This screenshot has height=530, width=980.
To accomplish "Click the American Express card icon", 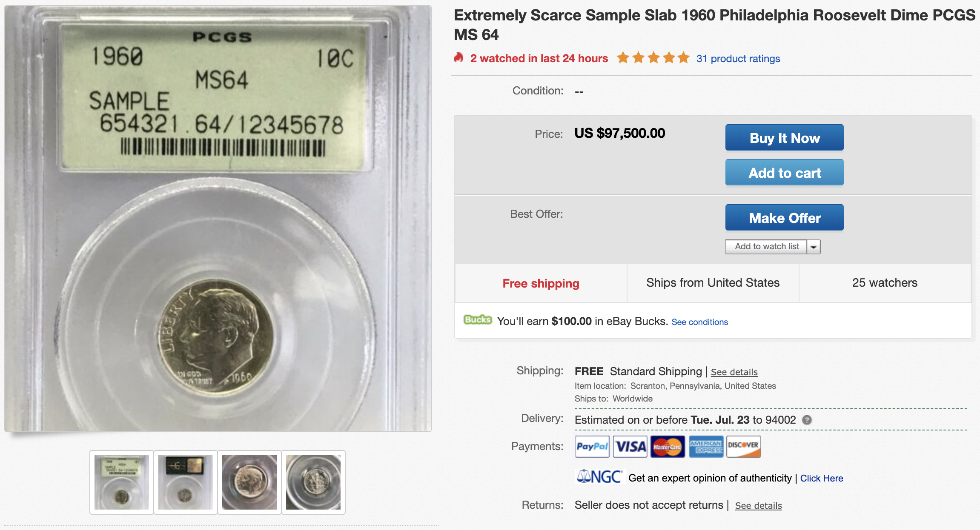I will [x=706, y=446].
